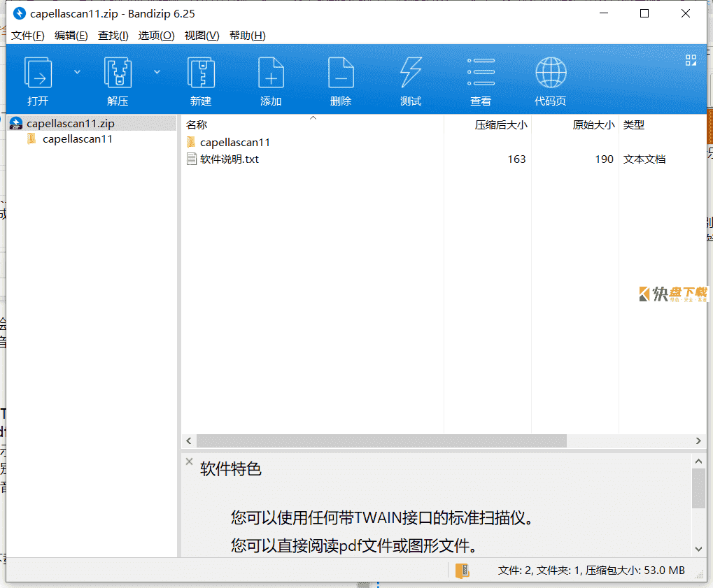Click the New archive (新建) icon
Viewport: 713px width, 588px height.
201,72
